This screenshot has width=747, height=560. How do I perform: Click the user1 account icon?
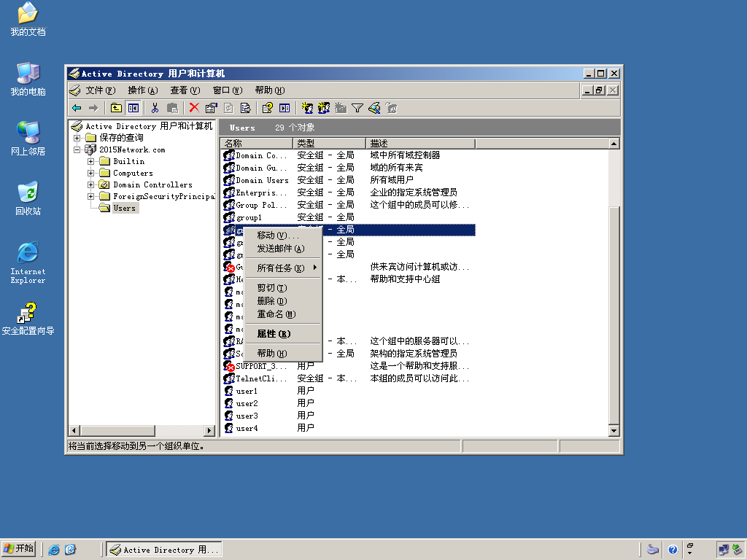[229, 391]
